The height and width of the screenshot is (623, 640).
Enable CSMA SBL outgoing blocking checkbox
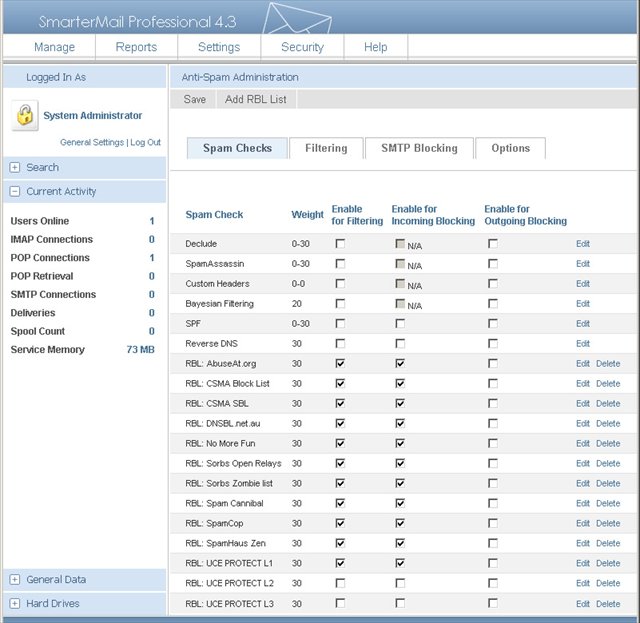tap(493, 403)
